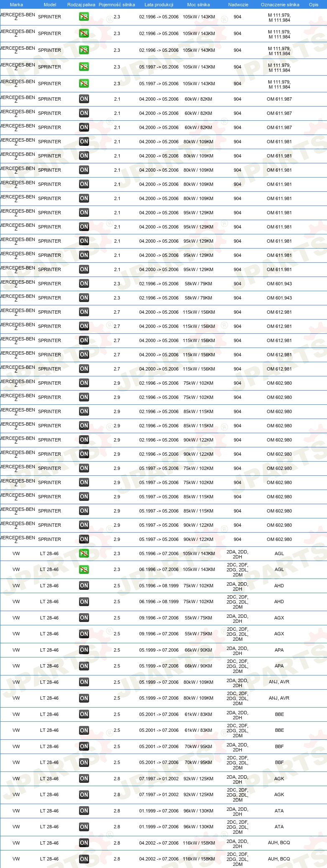Image resolution: width=327 pixels, height=868 pixels.
Task: Click the Pojemność silnika column header
Action: pyautogui.click(x=117, y=5)
